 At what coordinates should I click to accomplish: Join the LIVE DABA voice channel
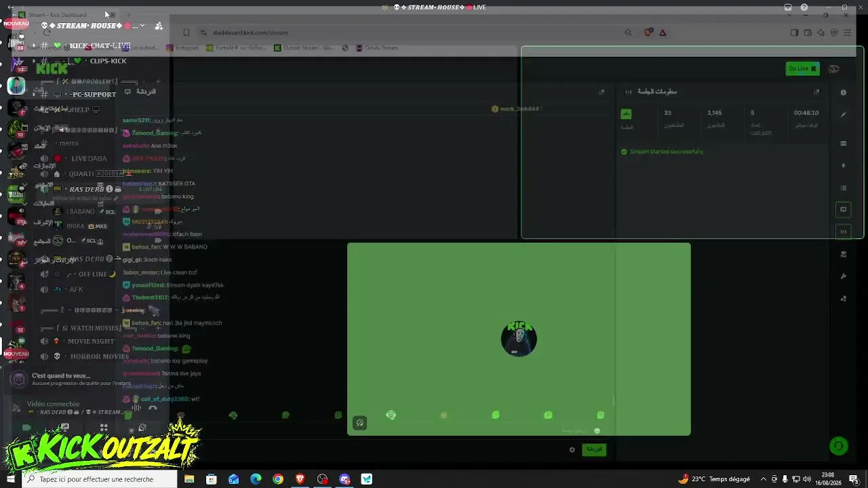(x=88, y=159)
